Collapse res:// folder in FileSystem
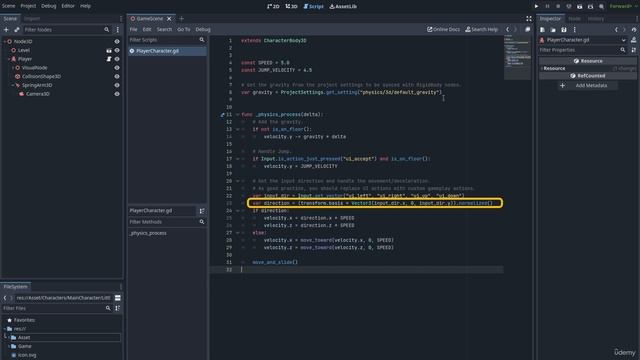The height and width of the screenshot is (360, 640). pos(5,329)
